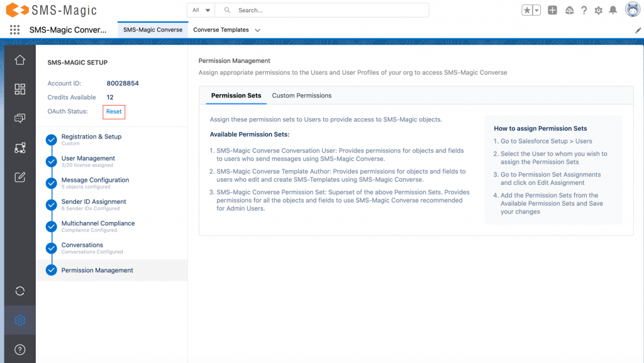
Task: Open the Sender ID Assignment step
Action: (x=94, y=201)
